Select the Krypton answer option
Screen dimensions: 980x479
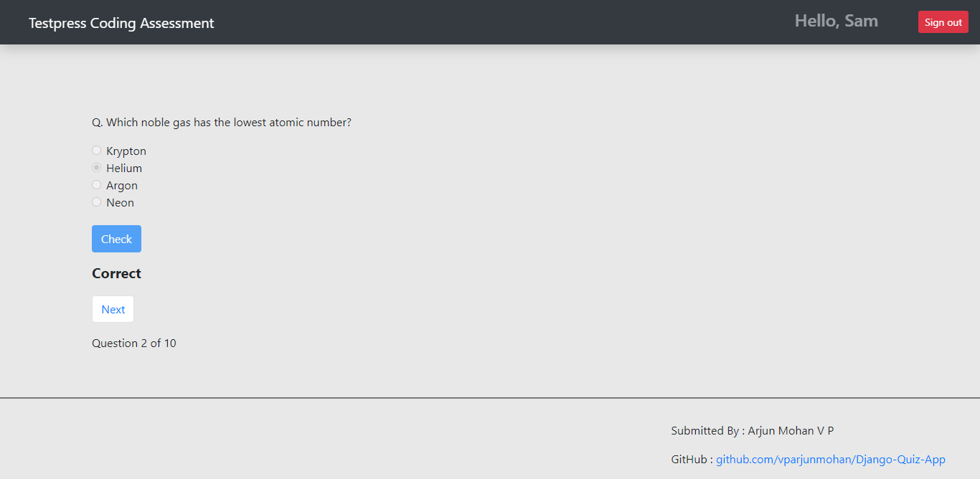click(x=96, y=150)
